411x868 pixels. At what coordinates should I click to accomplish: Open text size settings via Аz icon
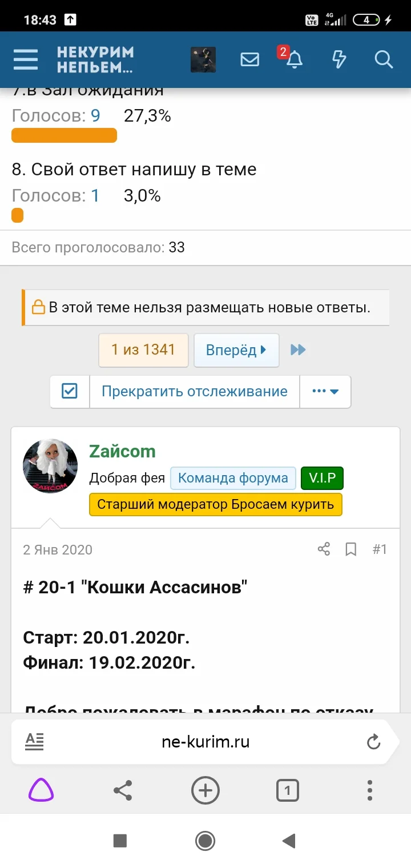tap(34, 741)
